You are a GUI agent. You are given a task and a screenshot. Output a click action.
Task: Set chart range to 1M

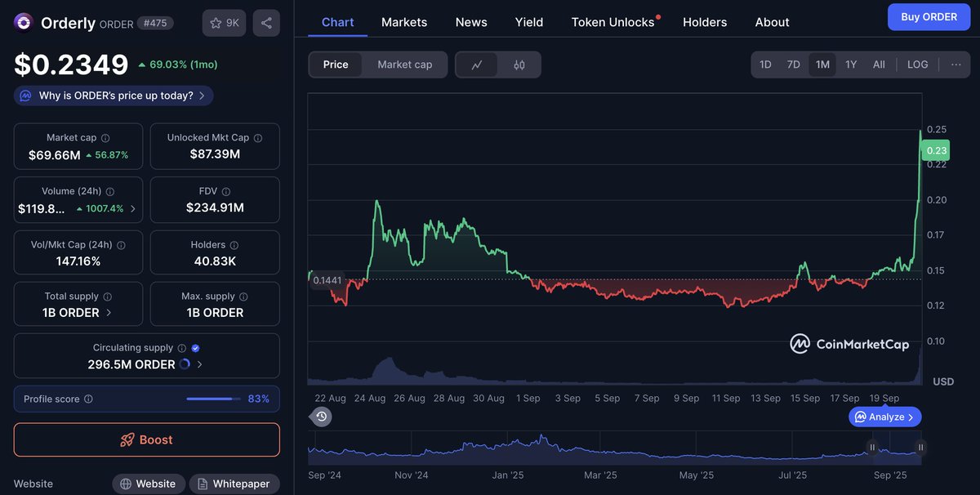pyautogui.click(x=822, y=65)
